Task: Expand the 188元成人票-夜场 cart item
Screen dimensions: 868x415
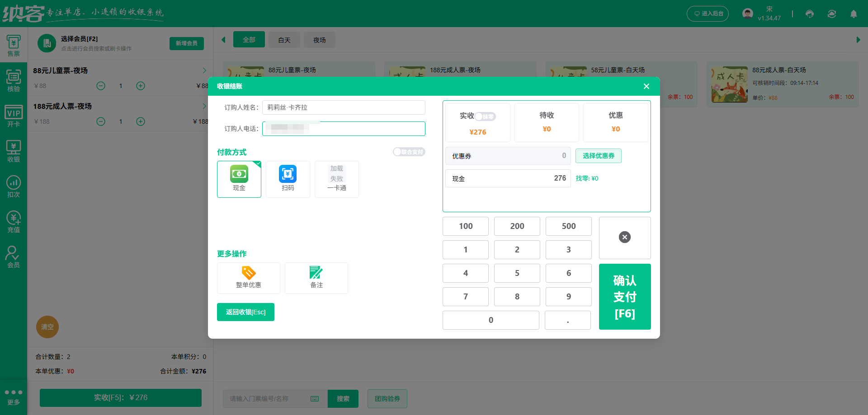Action: [204, 106]
